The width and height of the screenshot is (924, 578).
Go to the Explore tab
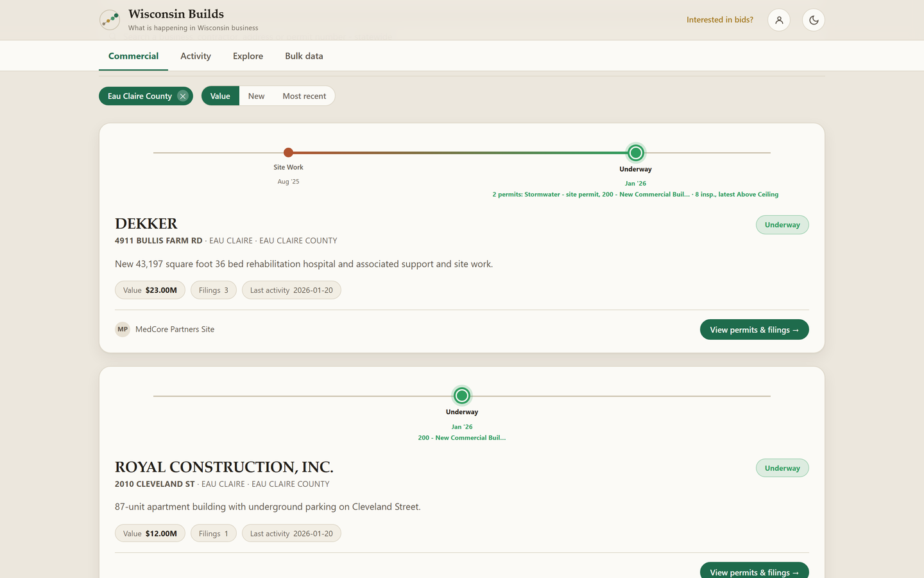pos(248,56)
